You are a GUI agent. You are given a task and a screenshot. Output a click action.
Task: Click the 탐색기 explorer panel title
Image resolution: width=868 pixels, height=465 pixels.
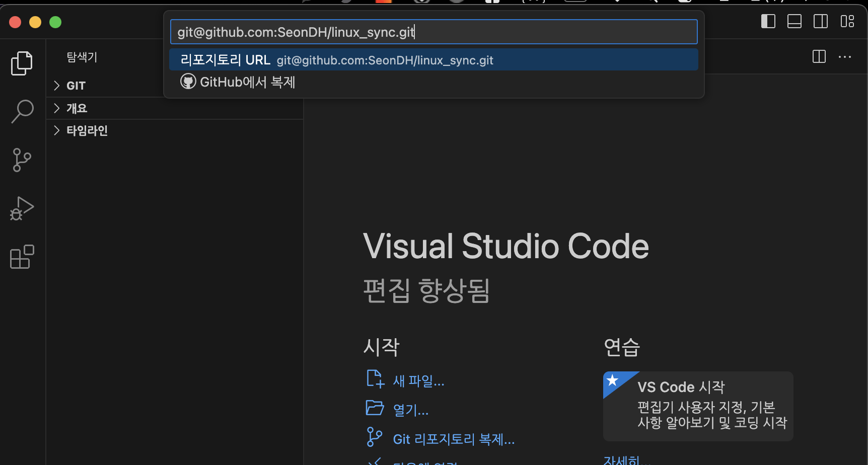[x=82, y=57]
